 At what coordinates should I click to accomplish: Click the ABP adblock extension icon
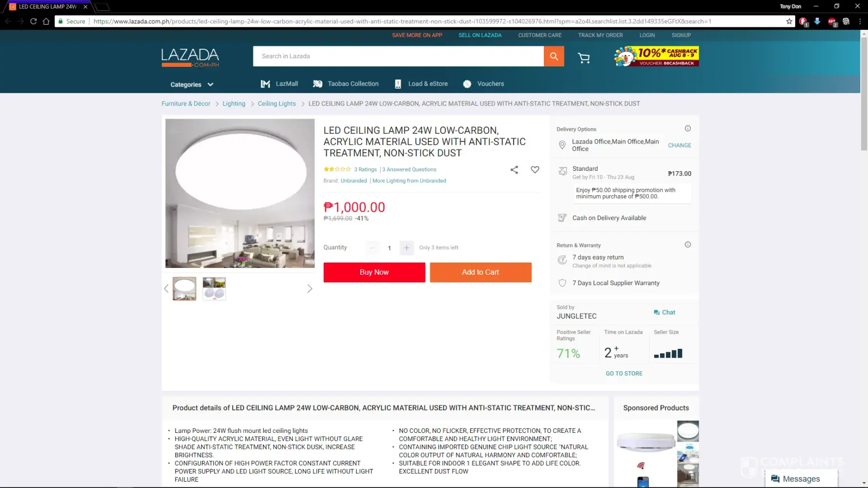tap(832, 22)
